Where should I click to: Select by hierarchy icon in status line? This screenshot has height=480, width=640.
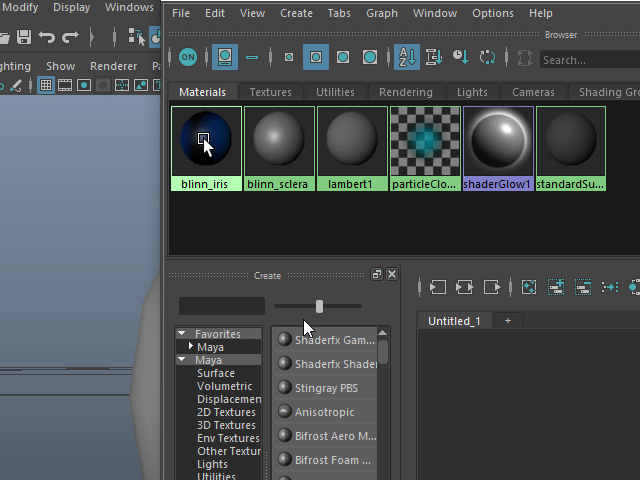(136, 37)
